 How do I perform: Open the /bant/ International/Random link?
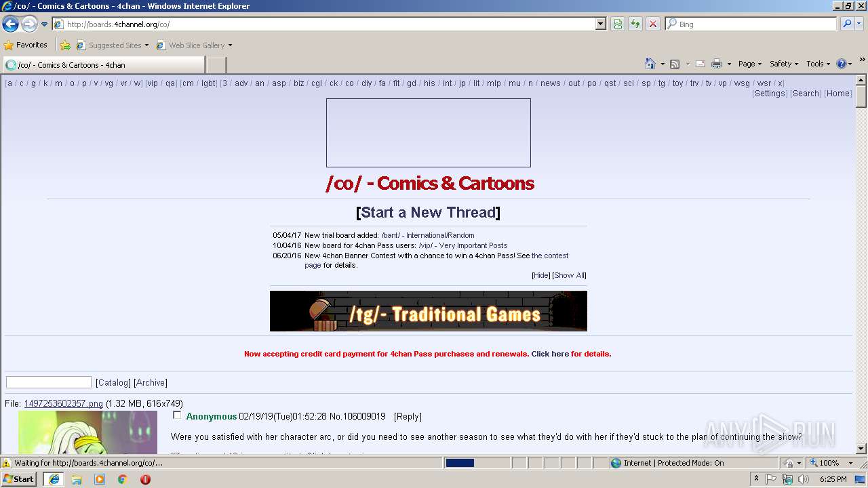point(428,235)
